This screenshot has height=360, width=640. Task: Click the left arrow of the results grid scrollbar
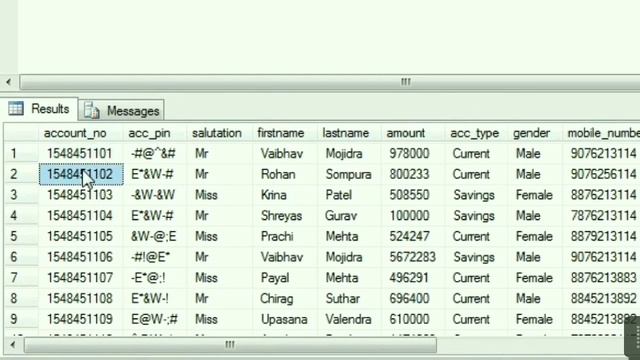tap(13, 345)
